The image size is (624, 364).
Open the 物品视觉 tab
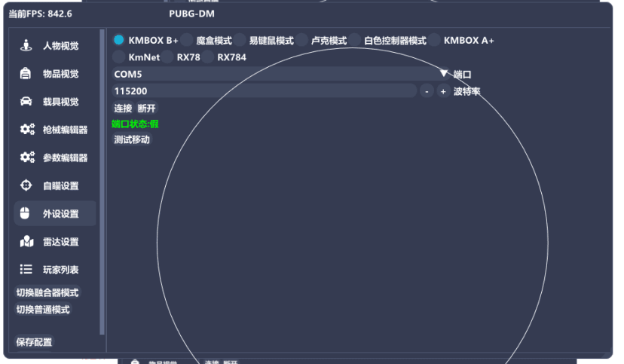55,74
